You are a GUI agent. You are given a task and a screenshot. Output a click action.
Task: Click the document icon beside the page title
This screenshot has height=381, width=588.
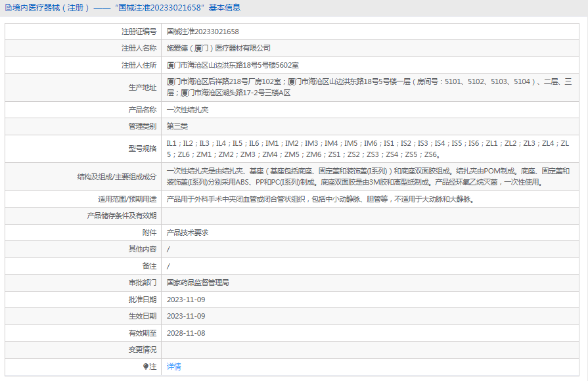pyautogui.click(x=9, y=8)
